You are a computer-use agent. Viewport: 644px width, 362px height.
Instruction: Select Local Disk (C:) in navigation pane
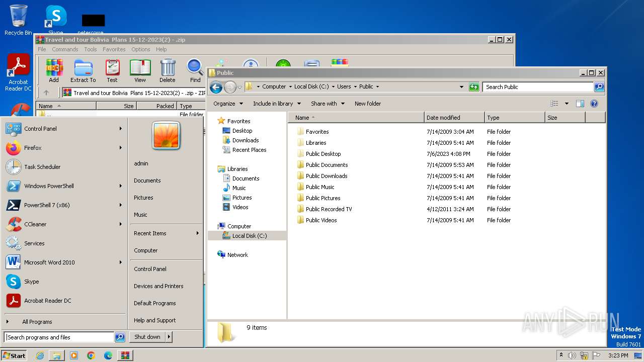250,236
